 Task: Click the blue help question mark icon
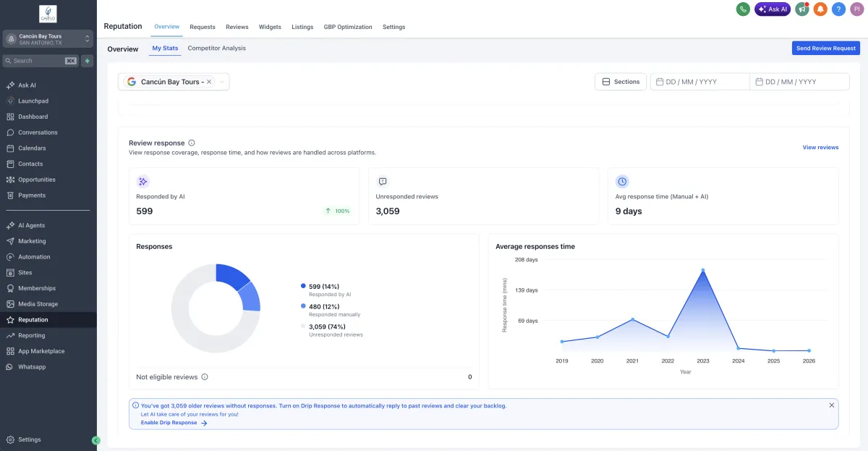838,9
